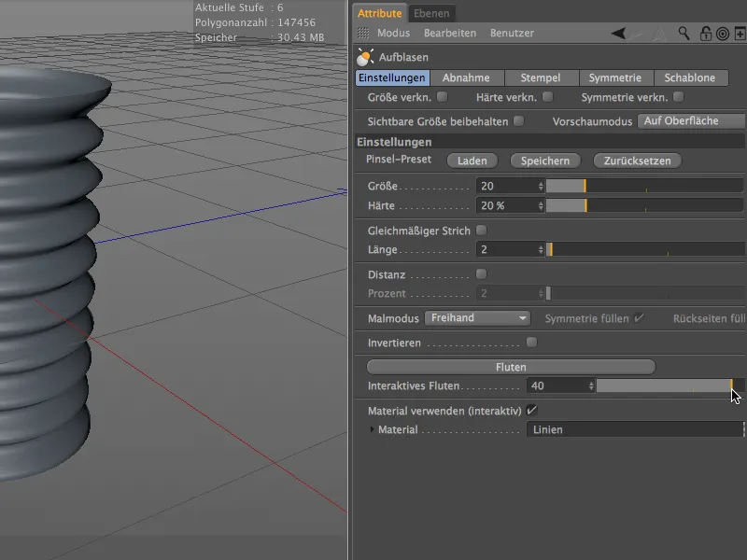Click the Länge slider track
The height and width of the screenshot is (560, 747).
pos(644,249)
